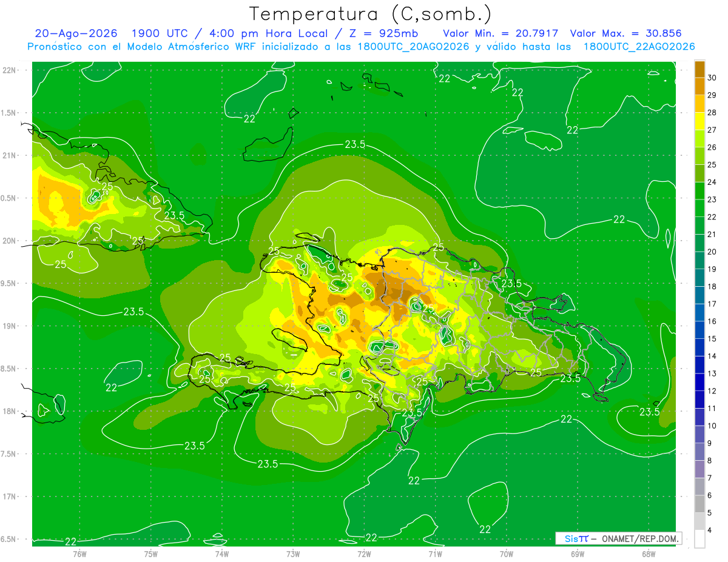This screenshot has width=728, height=562.
Task: Click the latitude axis label '19N'
Action: [8, 326]
